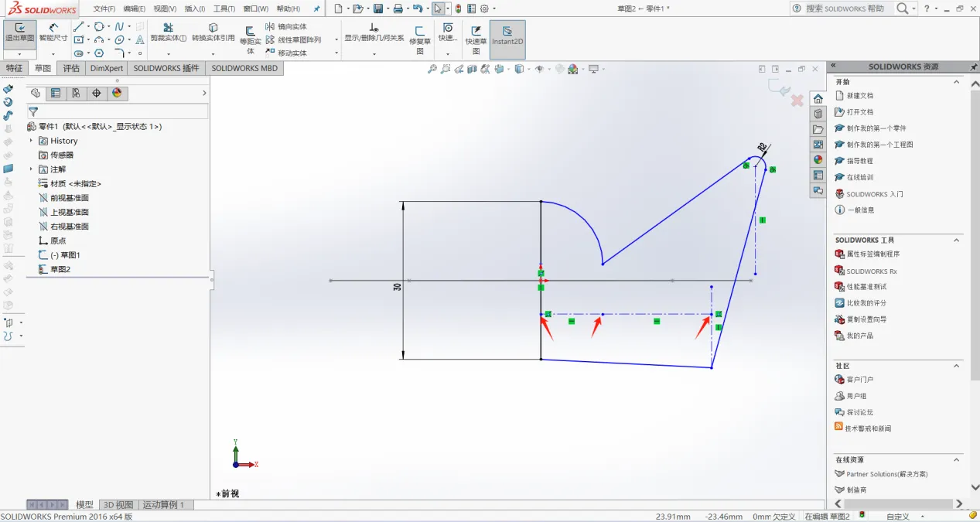
Task: Select the Circle sketch tool
Action: coord(99,26)
